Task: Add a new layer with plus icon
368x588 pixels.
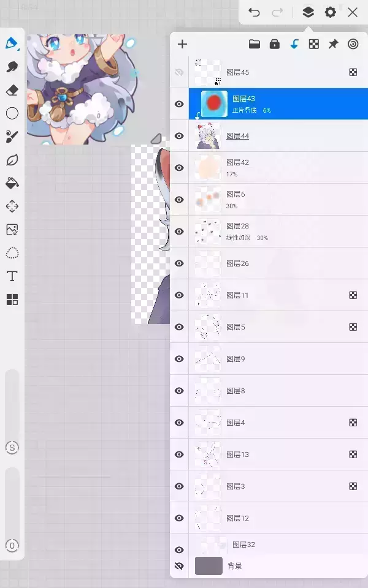Action: point(182,44)
